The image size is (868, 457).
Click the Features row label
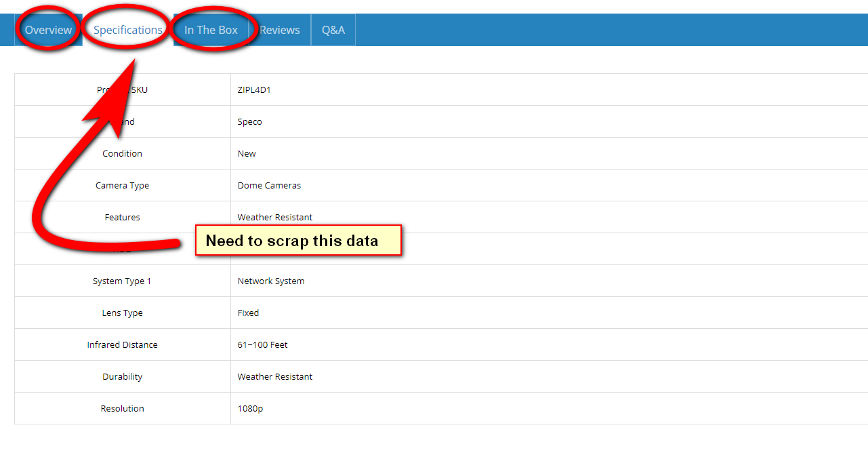122,218
